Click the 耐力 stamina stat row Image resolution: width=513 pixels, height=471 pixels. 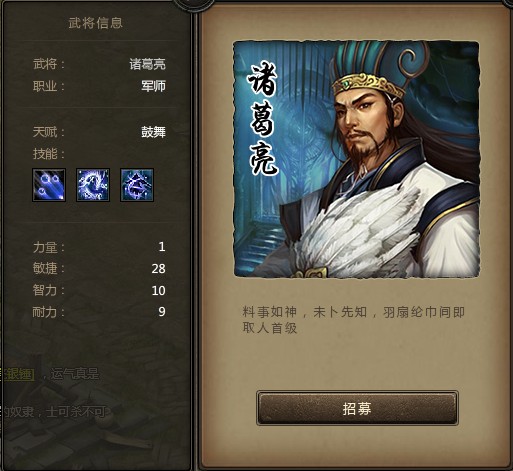(99, 312)
